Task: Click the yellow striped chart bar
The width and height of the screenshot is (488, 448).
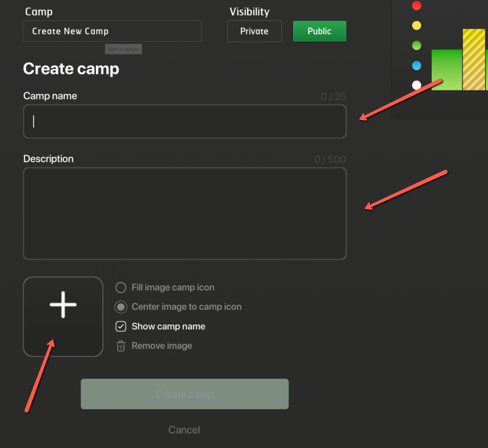Action: [x=474, y=60]
